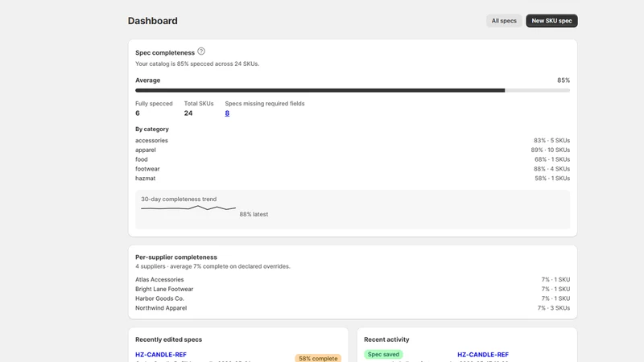Click the Recent activity heading
This screenshot has width=644, height=362.
pos(386,339)
